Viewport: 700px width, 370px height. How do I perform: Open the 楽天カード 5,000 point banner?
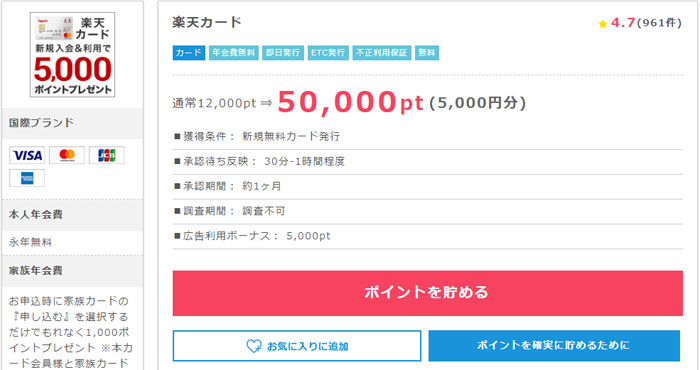click(72, 54)
